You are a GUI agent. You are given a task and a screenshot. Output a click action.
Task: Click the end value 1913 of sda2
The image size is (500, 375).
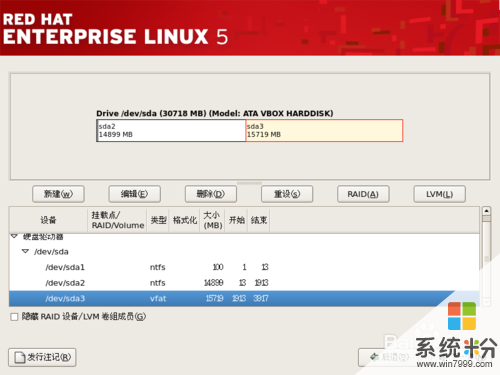261,283
